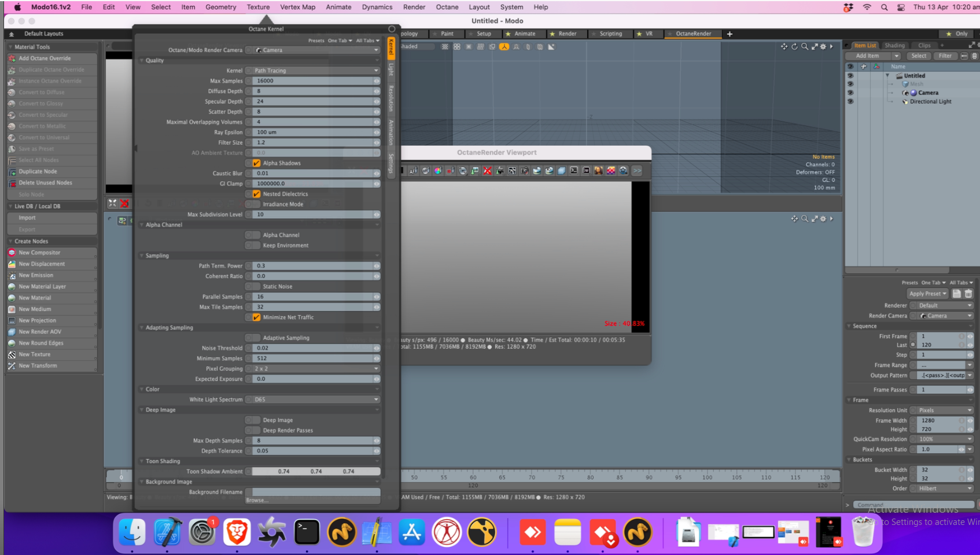This screenshot has height=555, width=980.
Task: Open Octane/Modo Render Camera dropdown
Action: tap(316, 50)
